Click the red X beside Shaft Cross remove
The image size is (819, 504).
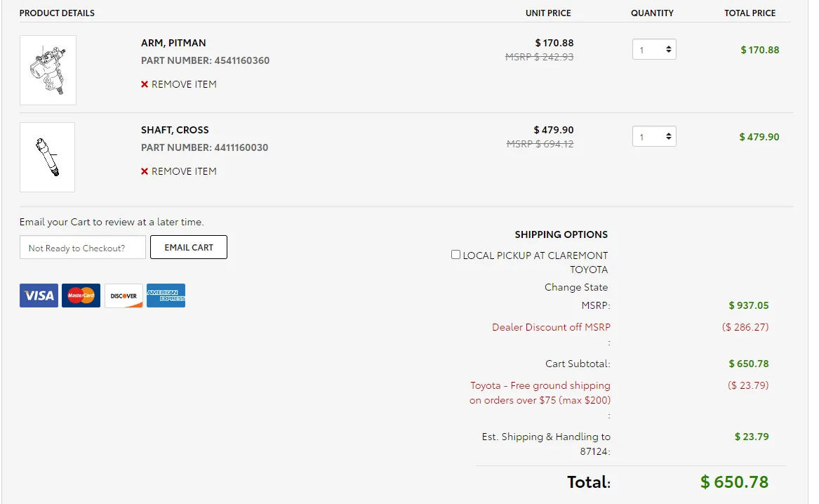pos(145,171)
